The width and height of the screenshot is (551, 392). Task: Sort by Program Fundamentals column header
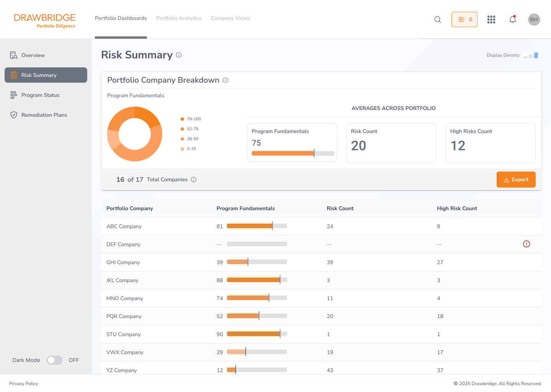point(245,208)
